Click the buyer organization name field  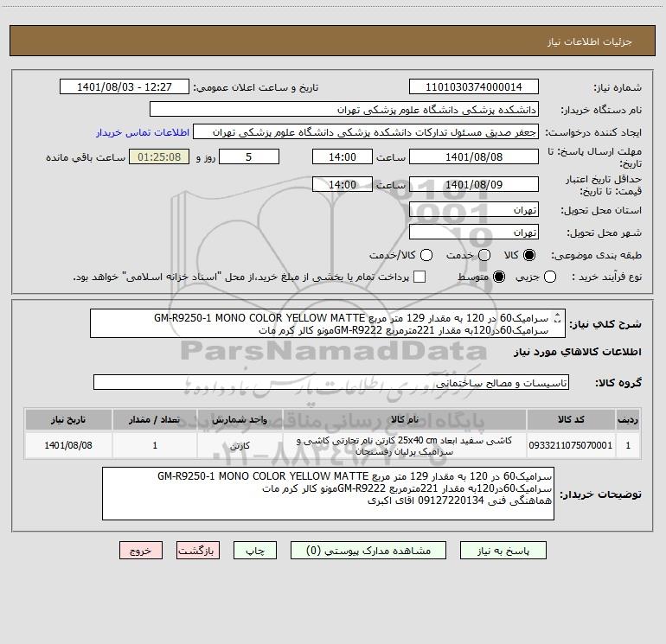344,110
